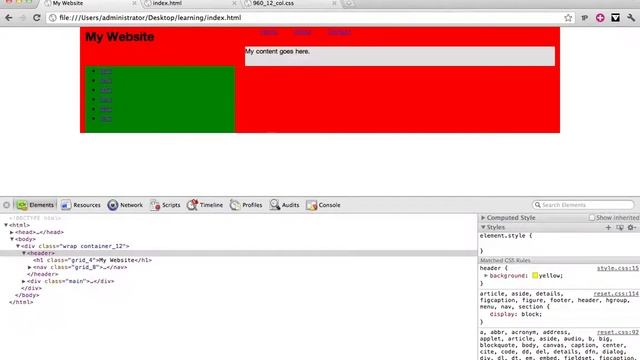Open the Elements panel in DevTools
The width and height of the screenshot is (640, 360).
pyautogui.click(x=36, y=205)
